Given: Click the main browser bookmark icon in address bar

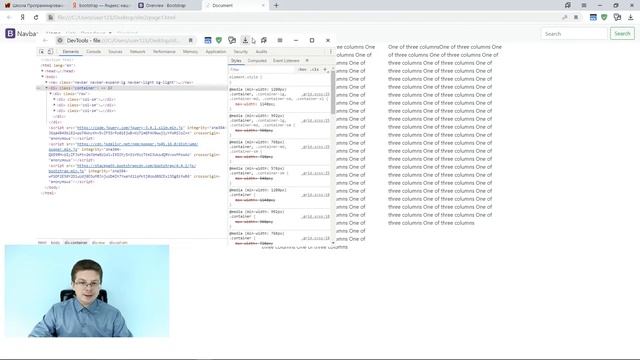Looking at the screenshot, I should [x=576, y=18].
